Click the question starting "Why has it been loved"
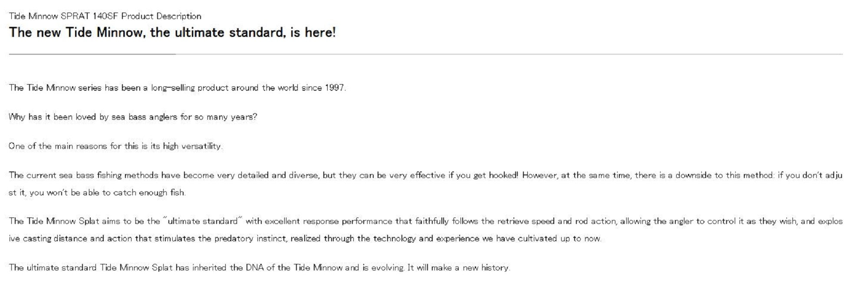 tap(132, 117)
